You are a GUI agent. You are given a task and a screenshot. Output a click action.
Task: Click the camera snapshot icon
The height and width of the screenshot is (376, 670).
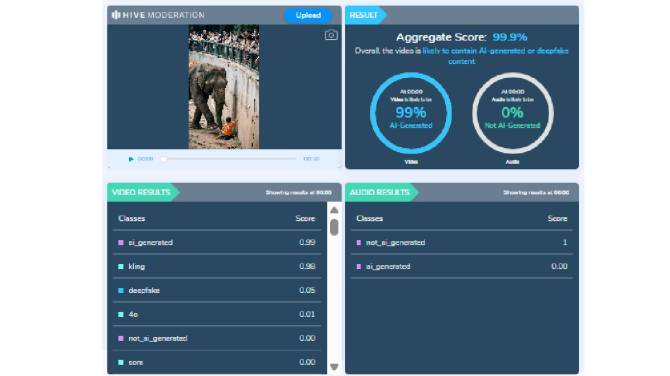[331, 35]
